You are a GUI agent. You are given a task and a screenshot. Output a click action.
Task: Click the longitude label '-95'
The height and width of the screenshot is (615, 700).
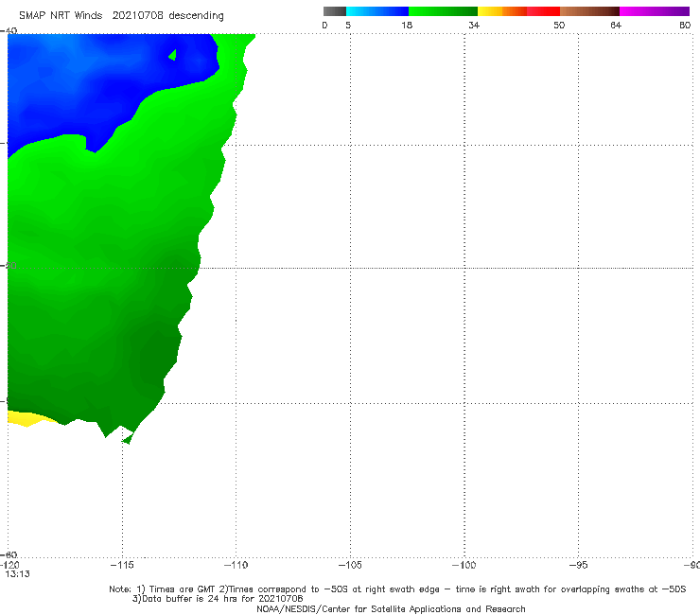(578, 566)
